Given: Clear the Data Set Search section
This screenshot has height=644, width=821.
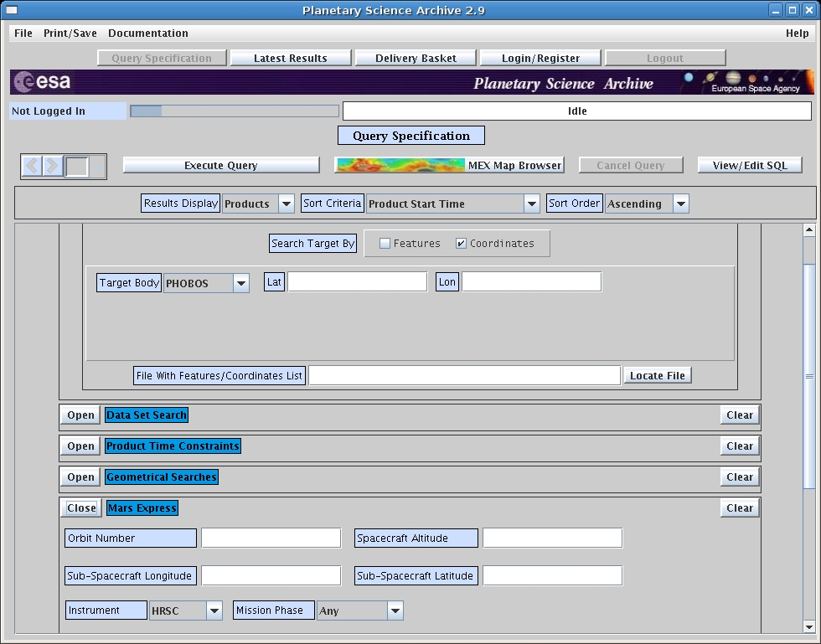Looking at the screenshot, I should click(x=739, y=415).
